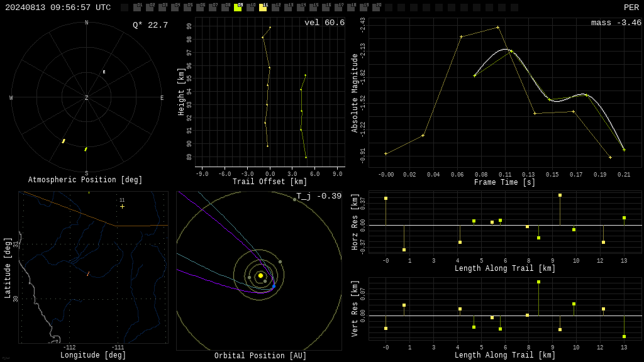Click the station 11 cross marker on map

[122, 206]
